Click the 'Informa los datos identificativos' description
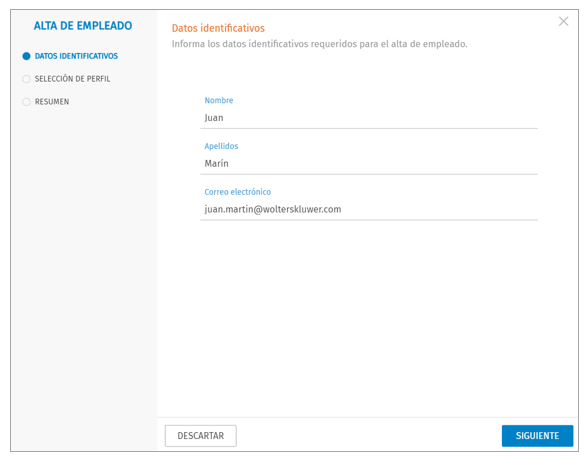Screen dimensions: 587x474 (x=320, y=44)
